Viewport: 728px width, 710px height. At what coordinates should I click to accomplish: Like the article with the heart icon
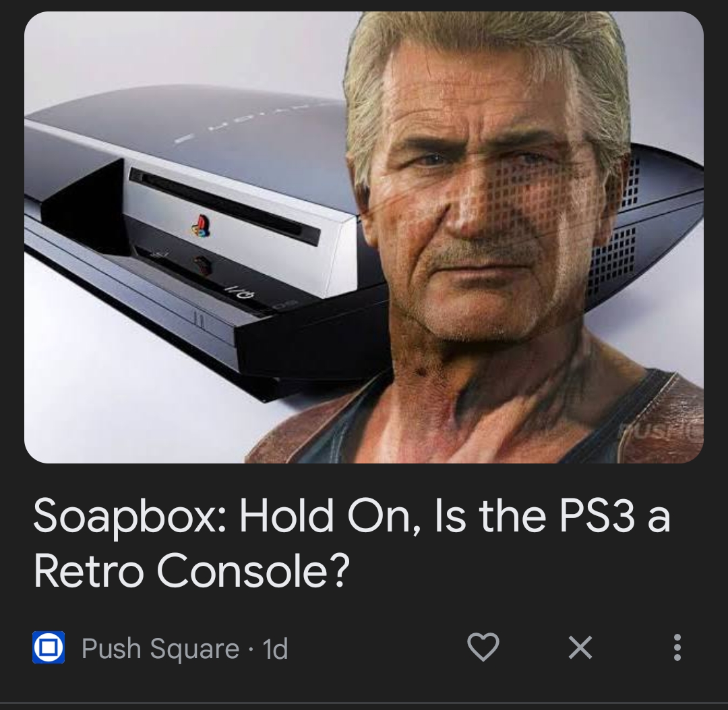coord(483,647)
